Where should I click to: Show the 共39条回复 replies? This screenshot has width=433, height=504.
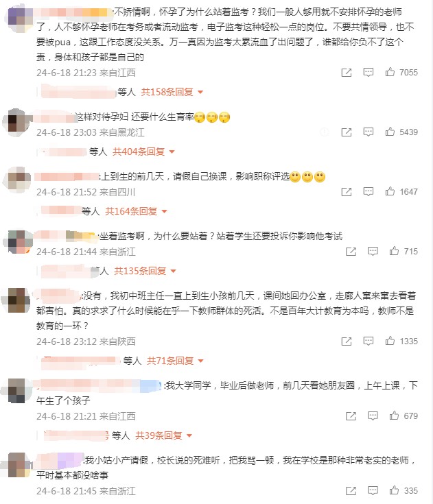(x=164, y=435)
